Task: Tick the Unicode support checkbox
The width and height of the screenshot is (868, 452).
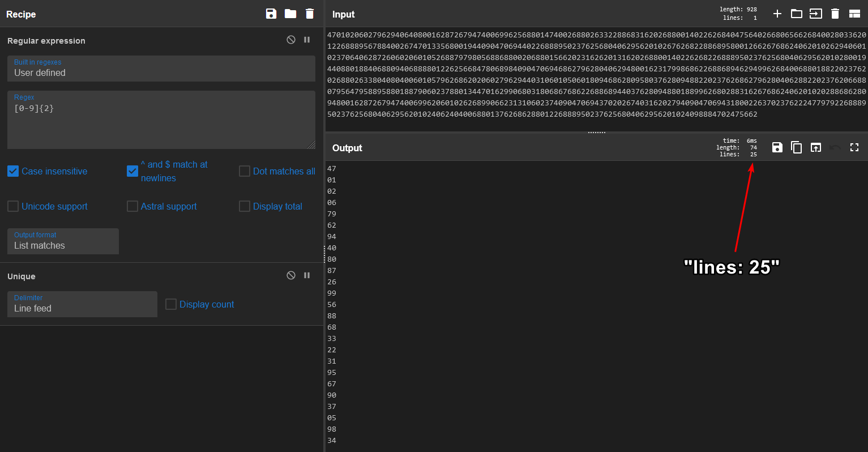Action: click(x=13, y=206)
